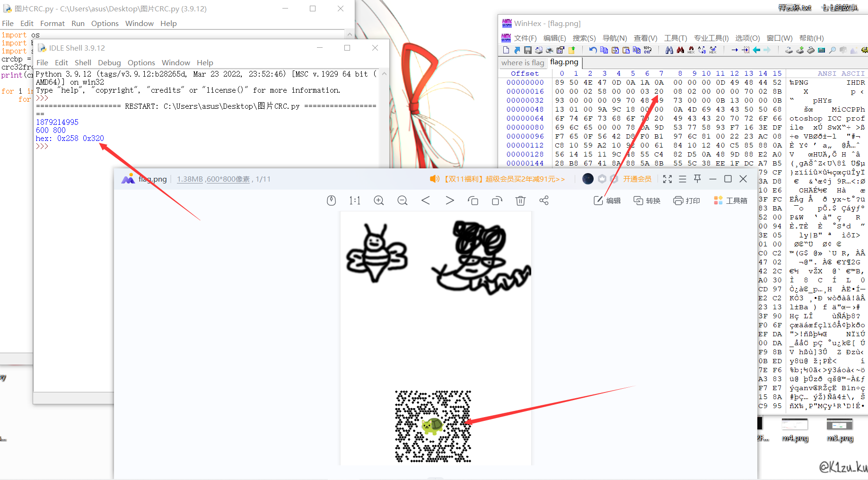This screenshot has width=868, height=480.
Task: Select flag.png tab in WinHex
Action: coord(564,62)
